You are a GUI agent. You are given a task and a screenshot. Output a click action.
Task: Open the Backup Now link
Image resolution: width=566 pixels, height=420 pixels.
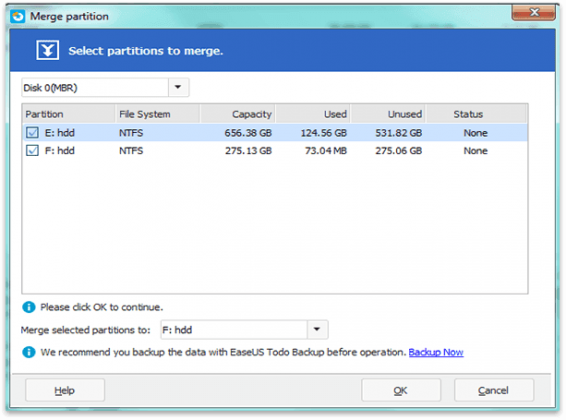click(x=436, y=352)
